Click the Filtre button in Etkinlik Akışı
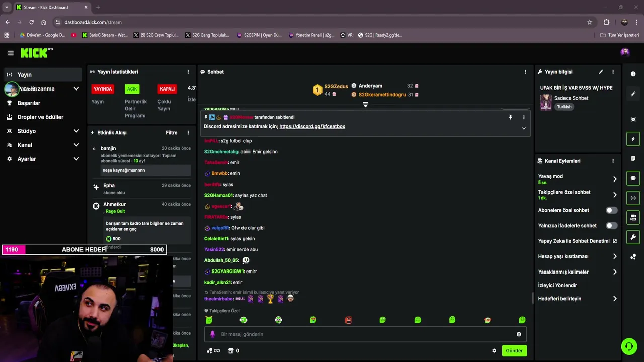The width and height of the screenshot is (644, 362). click(172, 133)
